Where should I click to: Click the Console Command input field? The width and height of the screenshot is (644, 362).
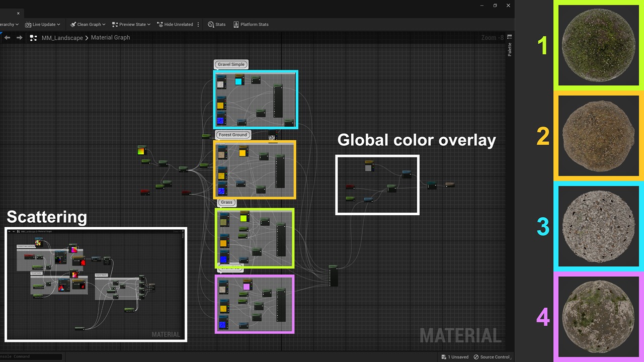(30, 356)
